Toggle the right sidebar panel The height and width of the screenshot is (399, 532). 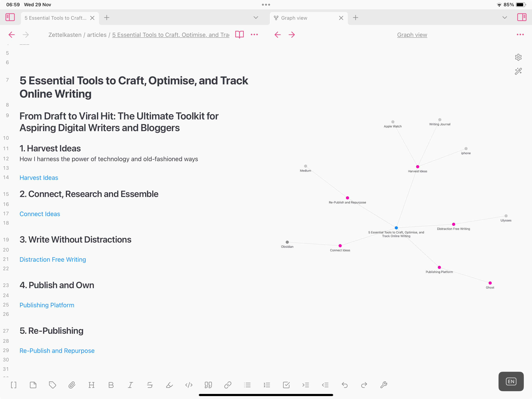click(x=521, y=17)
